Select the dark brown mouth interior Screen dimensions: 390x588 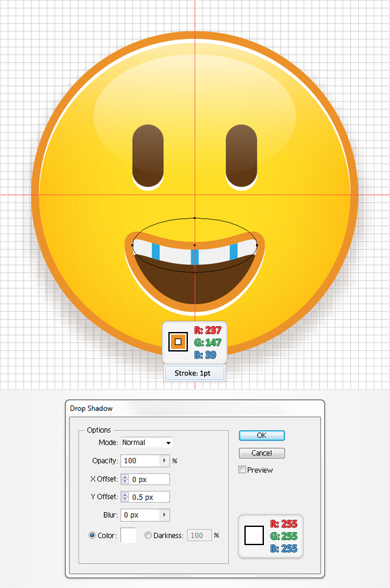pos(194,283)
